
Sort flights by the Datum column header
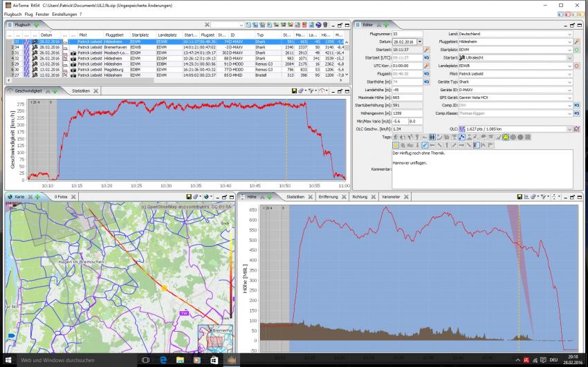[x=46, y=35]
